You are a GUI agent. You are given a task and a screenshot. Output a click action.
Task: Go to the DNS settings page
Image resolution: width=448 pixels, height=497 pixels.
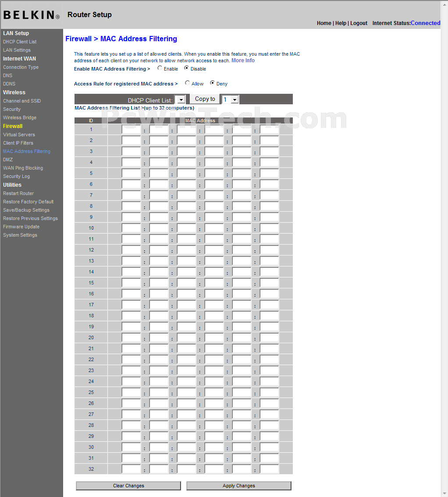coord(7,75)
